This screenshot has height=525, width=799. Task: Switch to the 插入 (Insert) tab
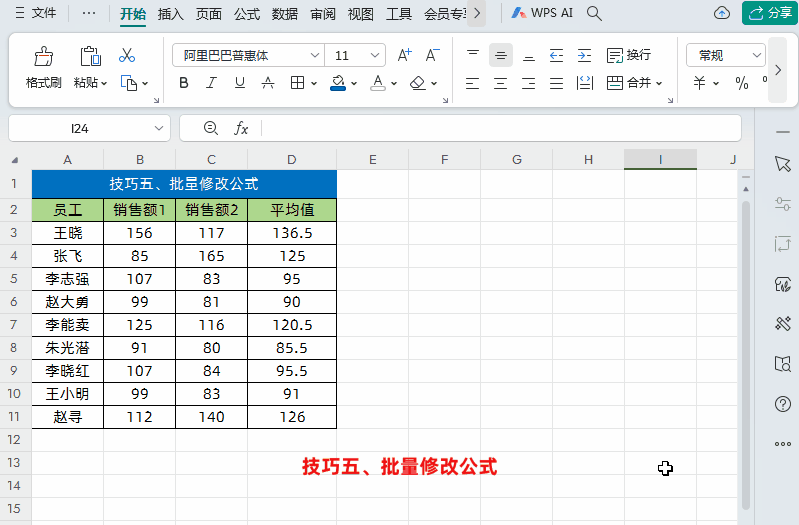pyautogui.click(x=171, y=14)
